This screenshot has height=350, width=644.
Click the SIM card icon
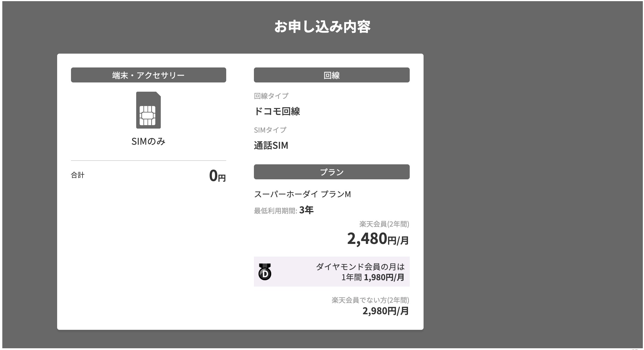point(148,110)
